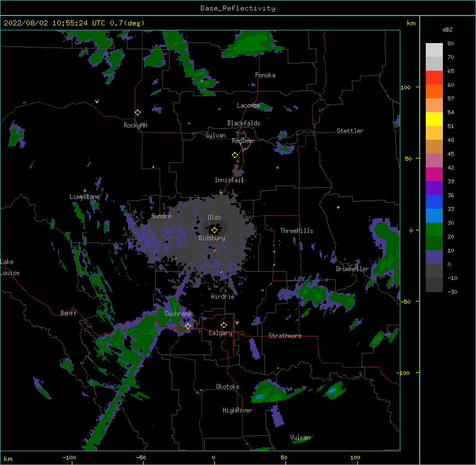Viewport: 476px width, 465px height.
Task: Click the Strathmore label
Action: 285,336
